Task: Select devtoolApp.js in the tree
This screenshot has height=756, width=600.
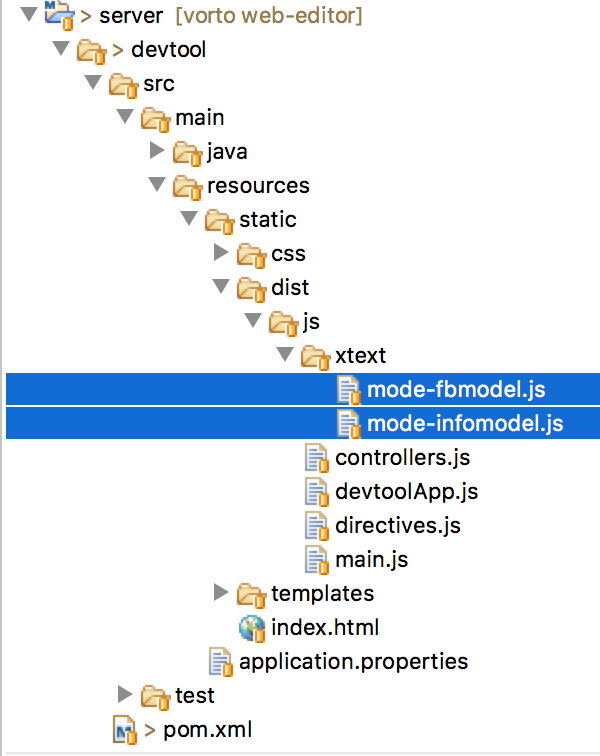Action: [x=406, y=492]
